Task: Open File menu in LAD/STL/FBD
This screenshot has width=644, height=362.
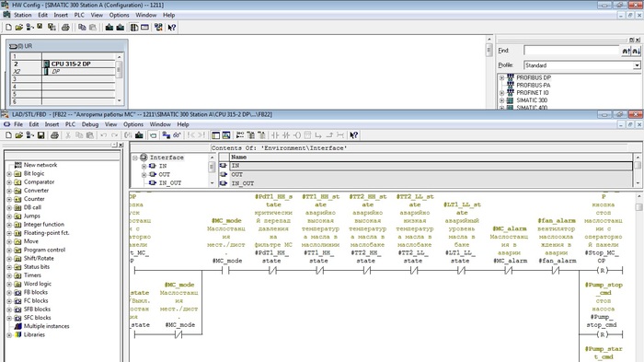Action: [x=18, y=124]
